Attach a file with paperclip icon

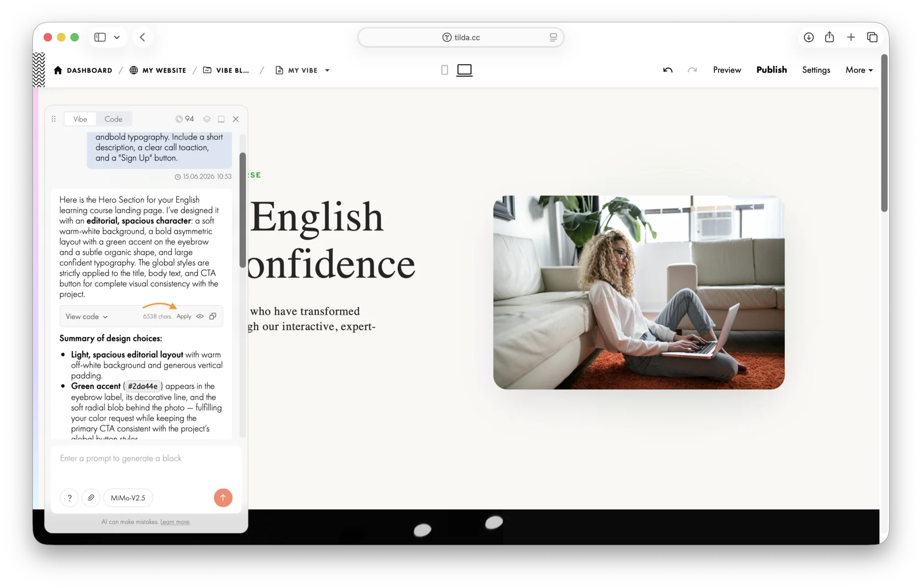[91, 498]
